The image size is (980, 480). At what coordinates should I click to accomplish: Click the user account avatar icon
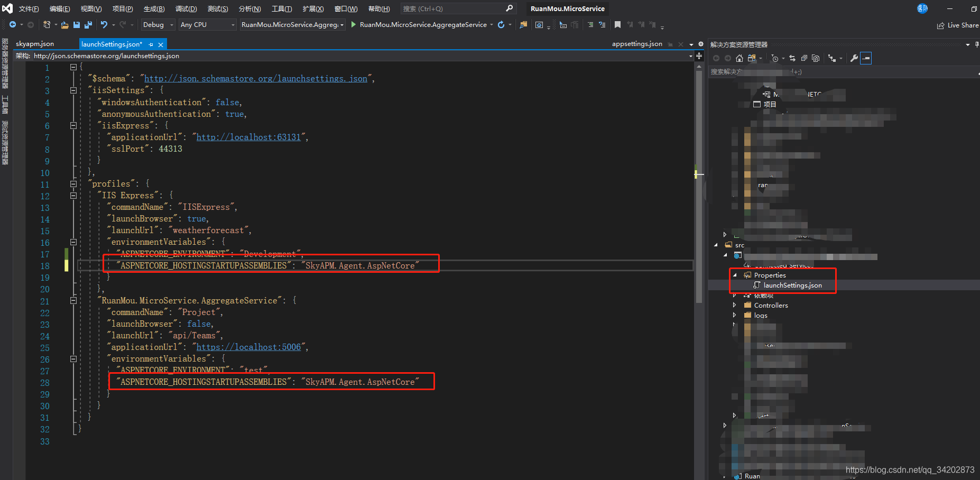click(x=922, y=8)
